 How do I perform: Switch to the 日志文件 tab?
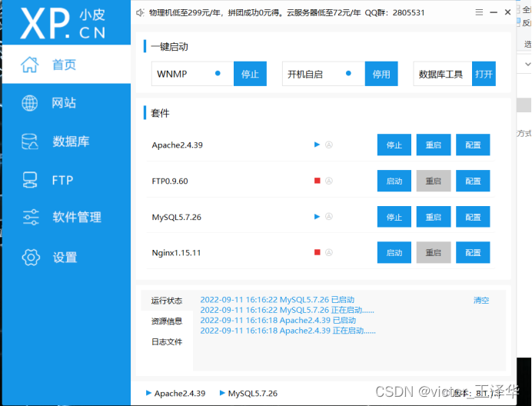coord(167,342)
